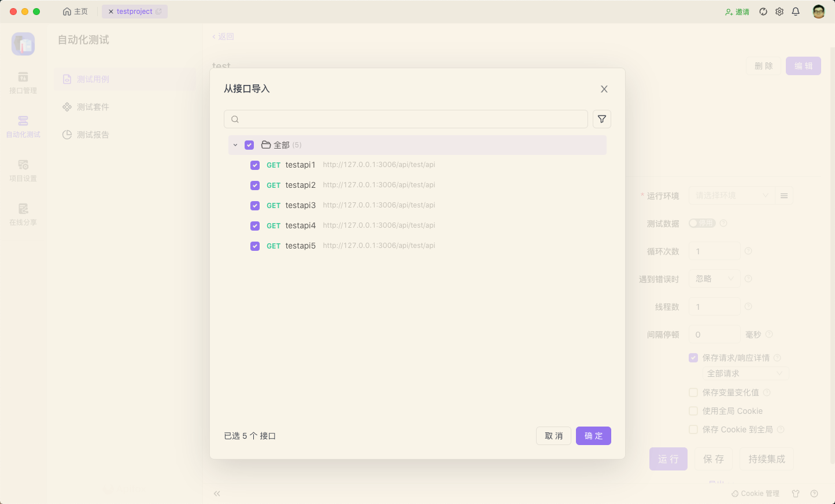Click help icon next to 测试数据

723,223
